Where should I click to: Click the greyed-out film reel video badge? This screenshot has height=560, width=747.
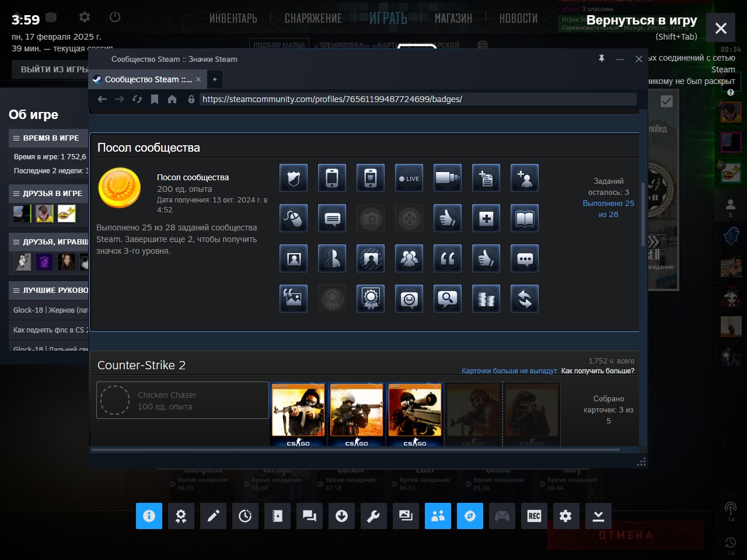[x=409, y=219]
